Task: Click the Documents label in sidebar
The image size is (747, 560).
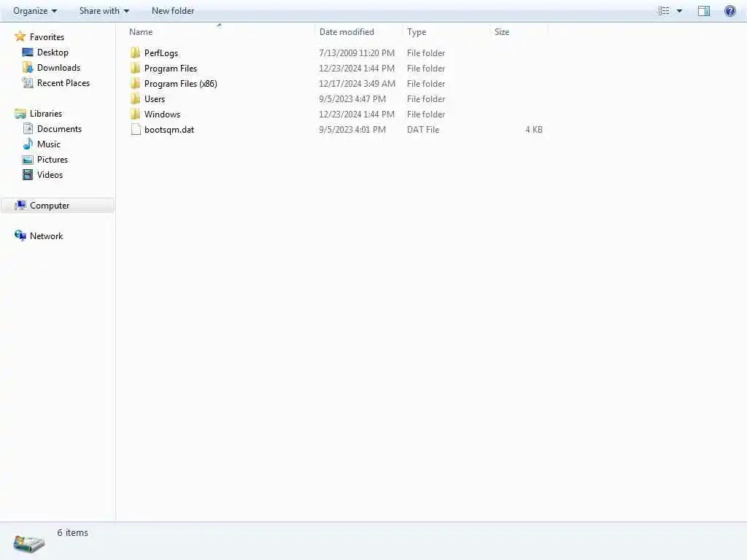Action: [x=59, y=128]
